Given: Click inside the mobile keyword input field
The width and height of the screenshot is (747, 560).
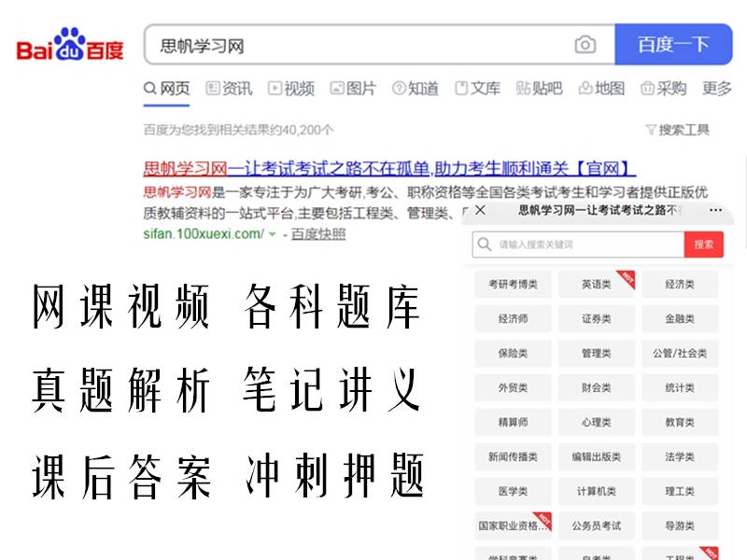Looking at the screenshot, I should pyautogui.click(x=570, y=245).
